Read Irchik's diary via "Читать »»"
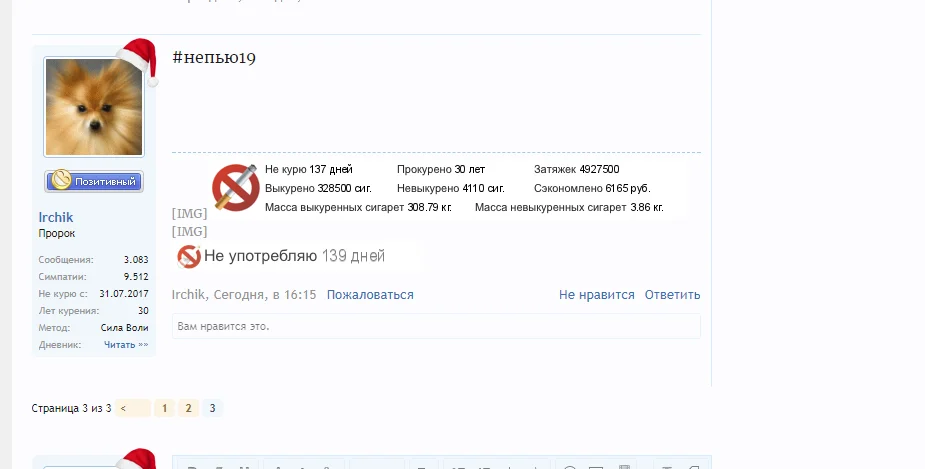925x469 pixels. [x=126, y=345]
